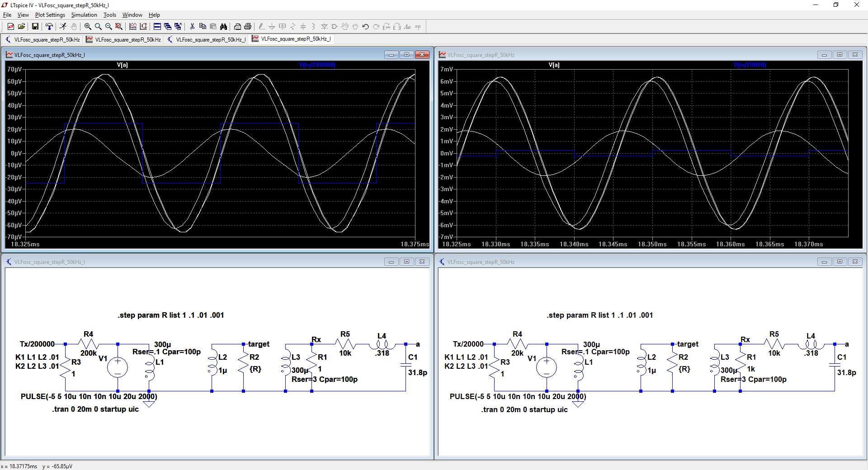Open the Simulation menu
Image resolution: width=868 pixels, height=470 pixels.
coord(84,15)
